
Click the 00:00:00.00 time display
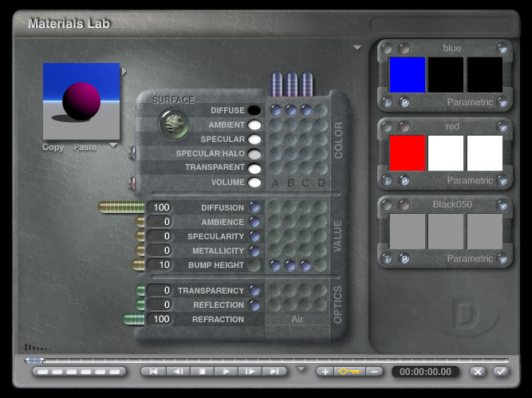pos(425,372)
